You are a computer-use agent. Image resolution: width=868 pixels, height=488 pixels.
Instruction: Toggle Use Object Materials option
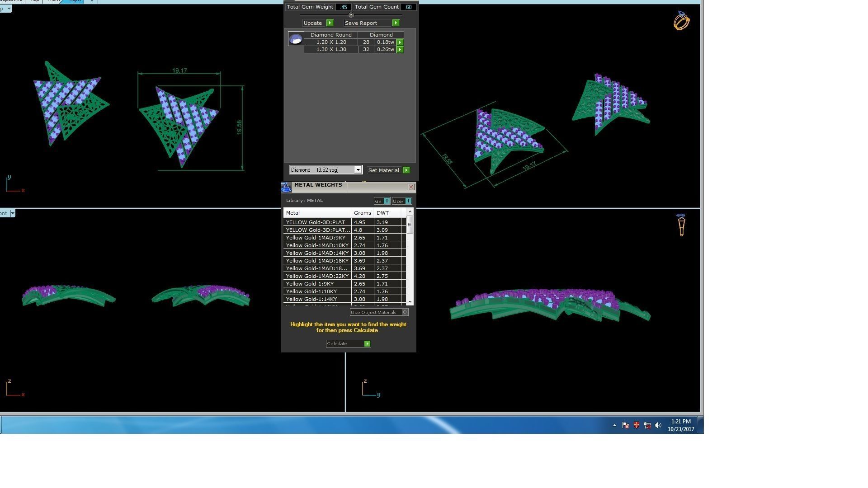point(379,312)
